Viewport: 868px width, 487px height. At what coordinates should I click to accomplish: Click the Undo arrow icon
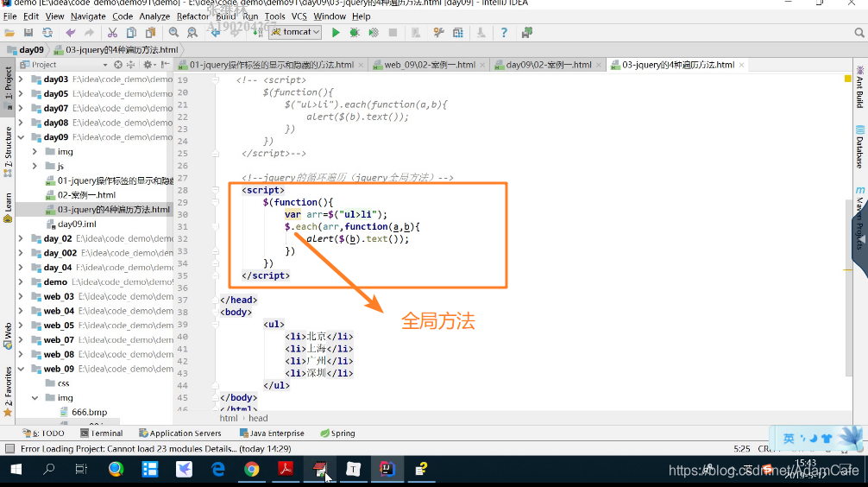(70, 33)
